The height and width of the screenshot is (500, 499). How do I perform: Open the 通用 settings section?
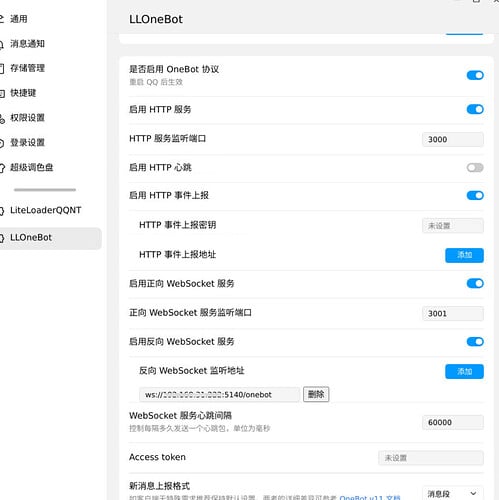[x=19, y=19]
